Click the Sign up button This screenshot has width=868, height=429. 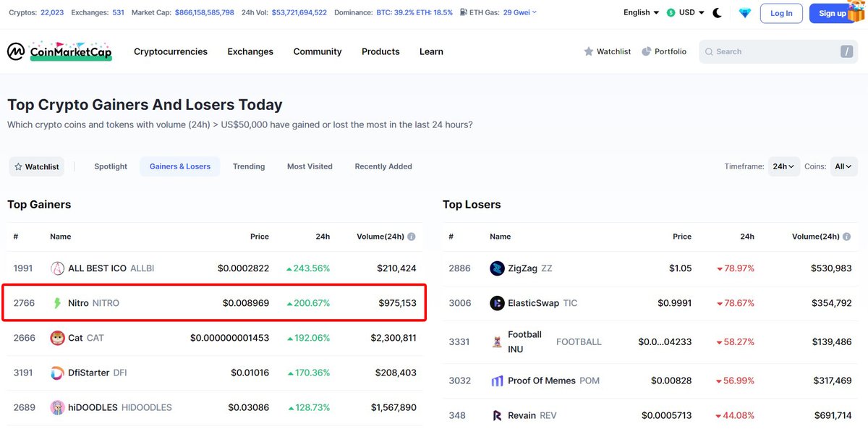[x=832, y=13]
